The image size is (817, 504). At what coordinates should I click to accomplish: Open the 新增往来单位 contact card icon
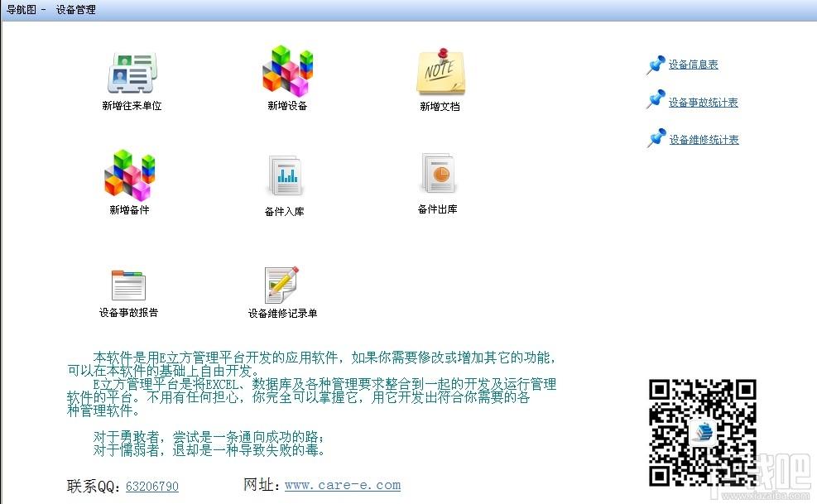click(132, 73)
